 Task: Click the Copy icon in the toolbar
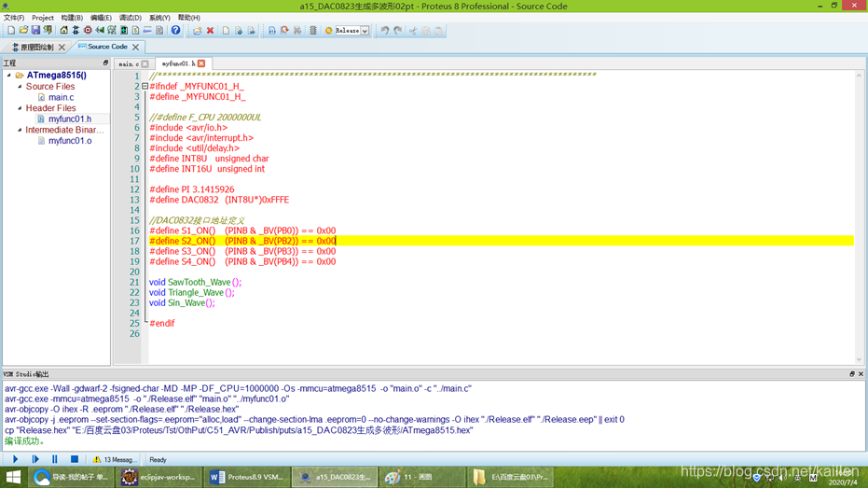(x=426, y=31)
